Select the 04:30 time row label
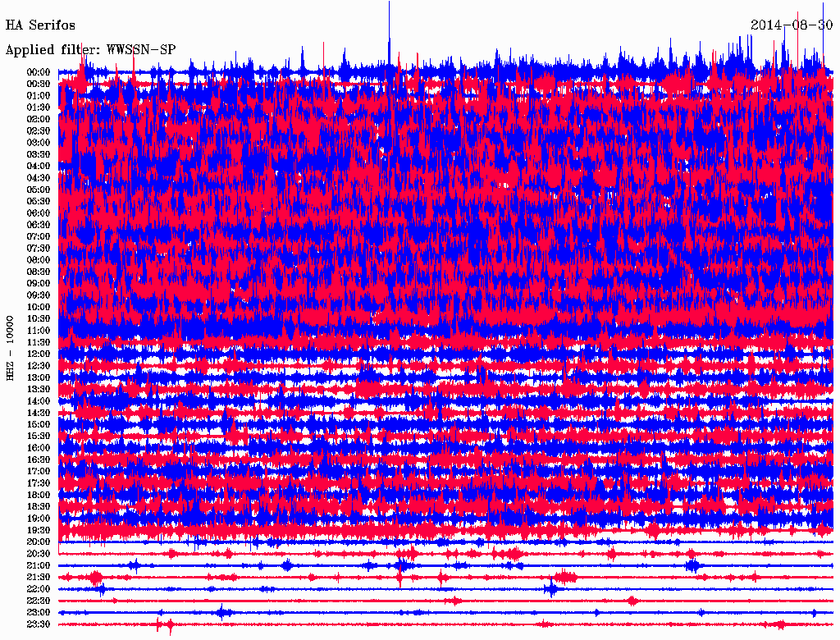Image resolution: width=840 pixels, height=640 pixels. (39, 178)
